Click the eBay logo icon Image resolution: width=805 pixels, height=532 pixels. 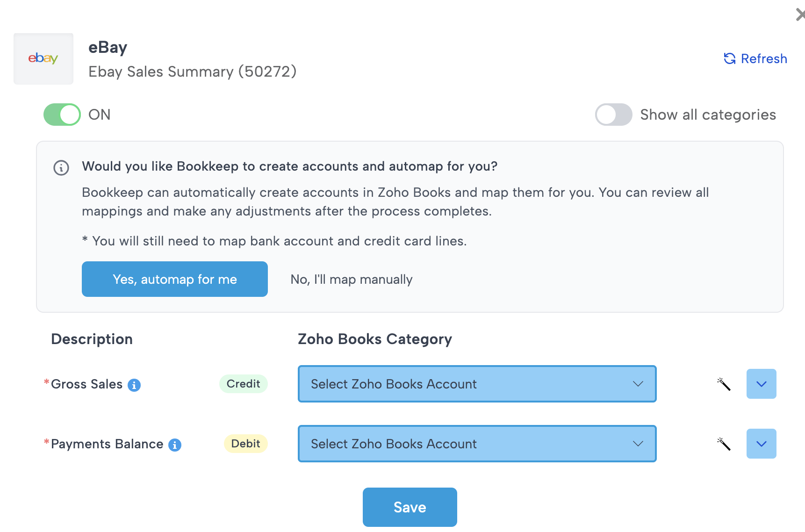click(43, 58)
